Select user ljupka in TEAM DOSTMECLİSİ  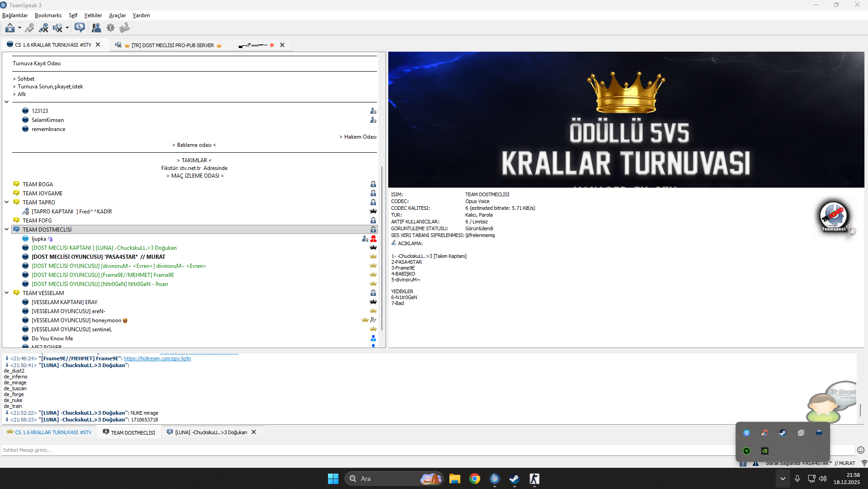(x=39, y=239)
